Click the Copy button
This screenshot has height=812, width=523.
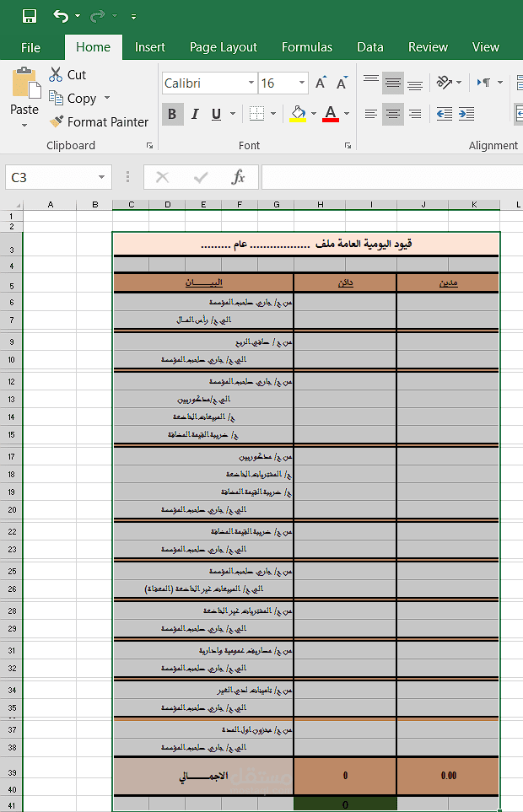pos(73,99)
